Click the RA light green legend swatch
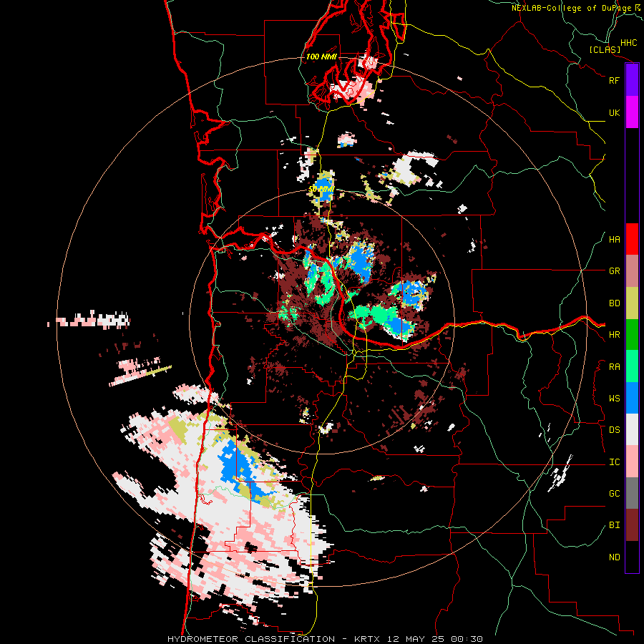Screen dimensions: 644x644 click(x=632, y=366)
